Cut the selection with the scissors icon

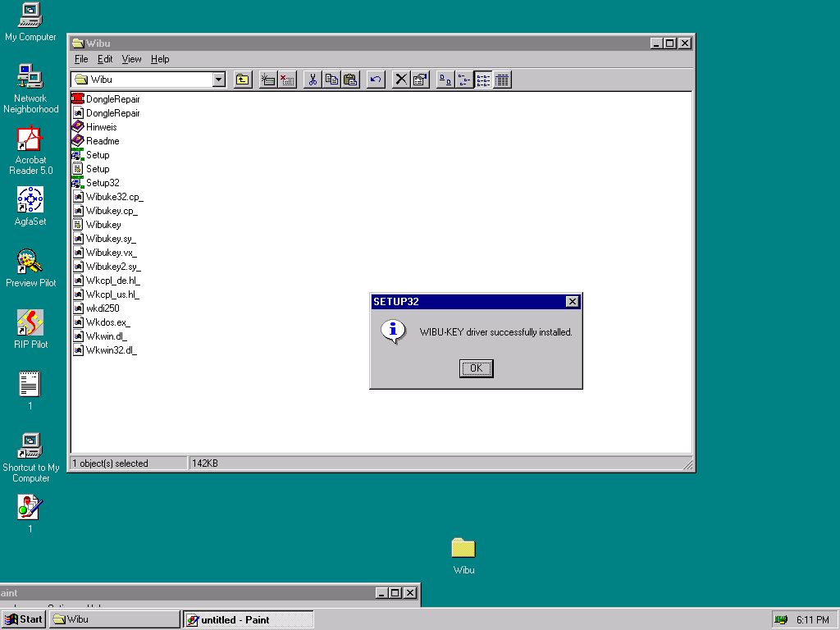[x=313, y=80]
